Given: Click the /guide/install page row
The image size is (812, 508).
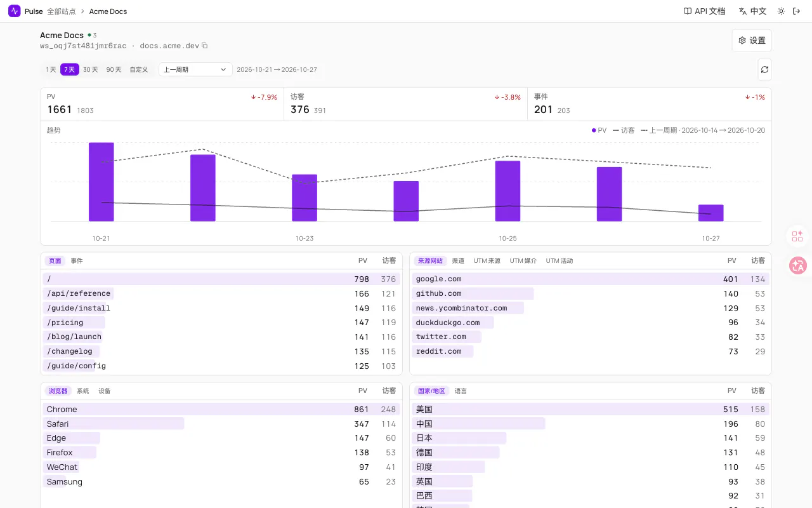Looking at the screenshot, I should [x=221, y=308].
